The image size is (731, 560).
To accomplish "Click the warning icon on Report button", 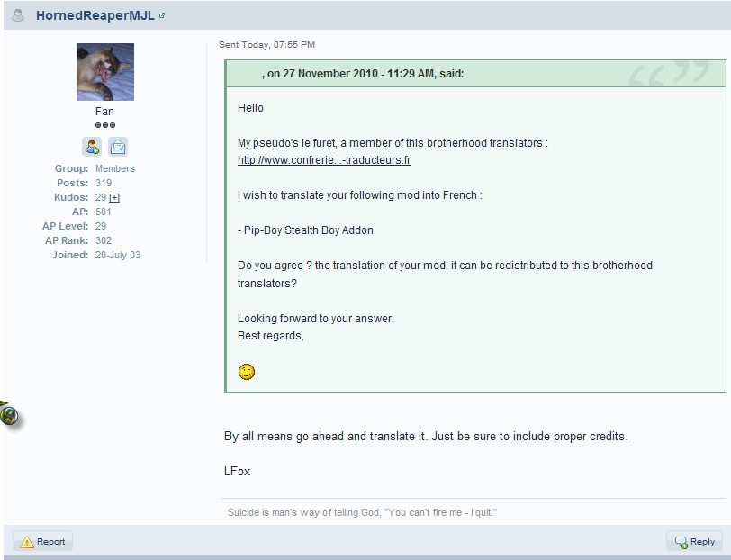I will pos(27,542).
